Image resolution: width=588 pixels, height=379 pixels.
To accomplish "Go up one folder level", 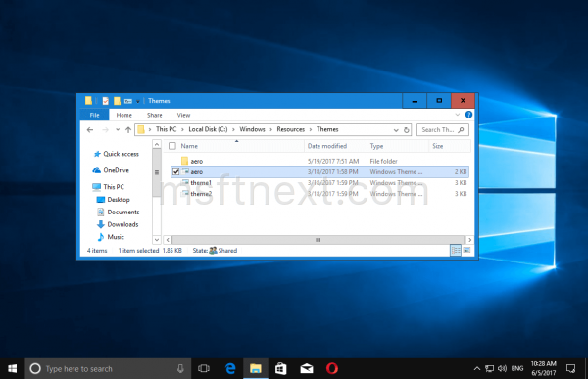I will click(x=128, y=129).
